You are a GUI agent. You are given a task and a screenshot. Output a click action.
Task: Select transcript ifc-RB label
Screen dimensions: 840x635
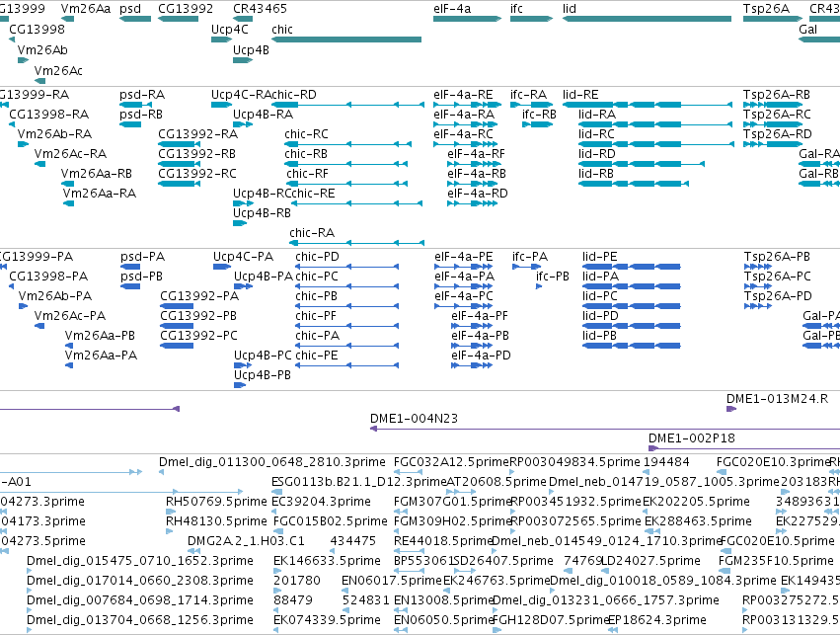point(540,115)
